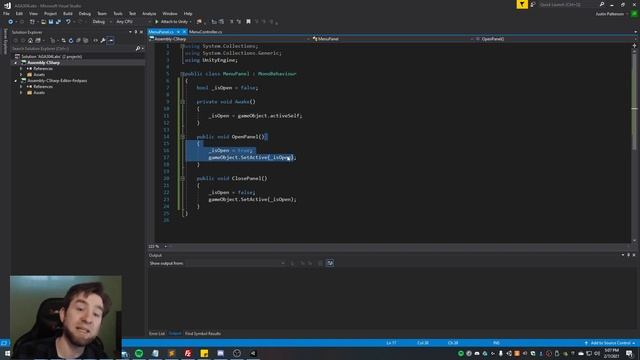Collapse the OpenPanel method outline

[x=182, y=137]
